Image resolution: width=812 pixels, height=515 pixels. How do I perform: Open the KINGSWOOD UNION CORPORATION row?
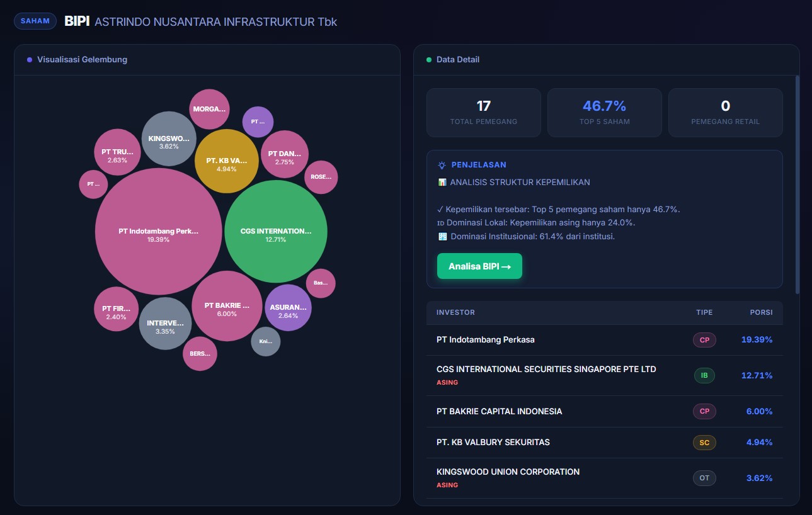tap(605, 478)
